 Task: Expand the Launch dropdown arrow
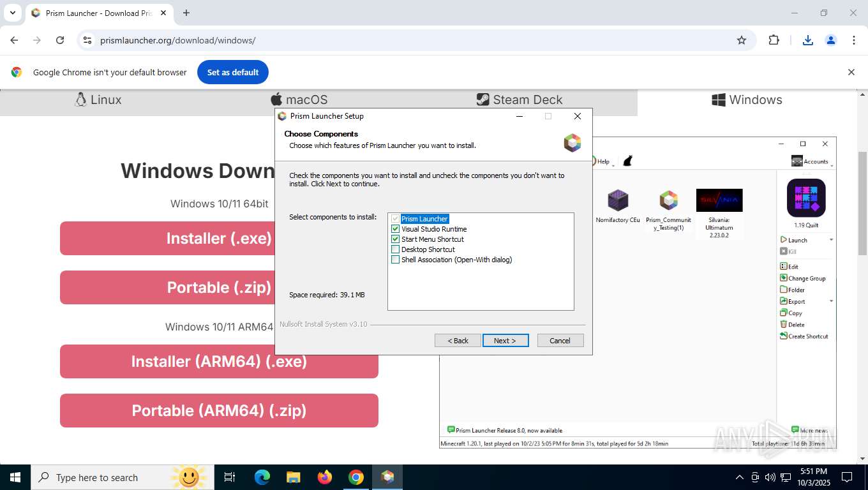coord(831,240)
